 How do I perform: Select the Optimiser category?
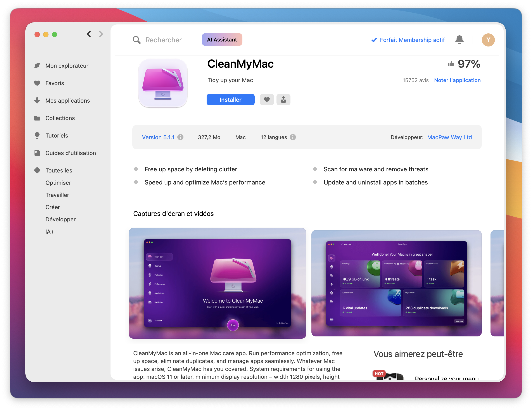(58, 183)
